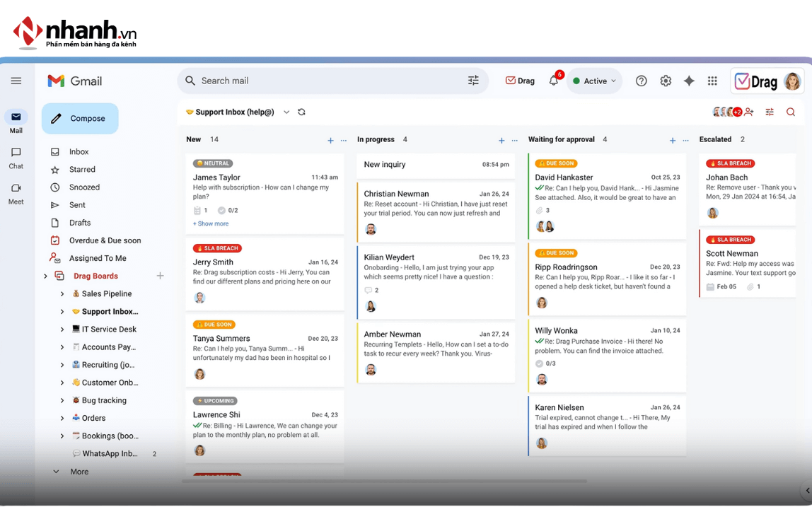This screenshot has height=507, width=812.
Task: Open the Gmail settings gear
Action: coord(666,81)
